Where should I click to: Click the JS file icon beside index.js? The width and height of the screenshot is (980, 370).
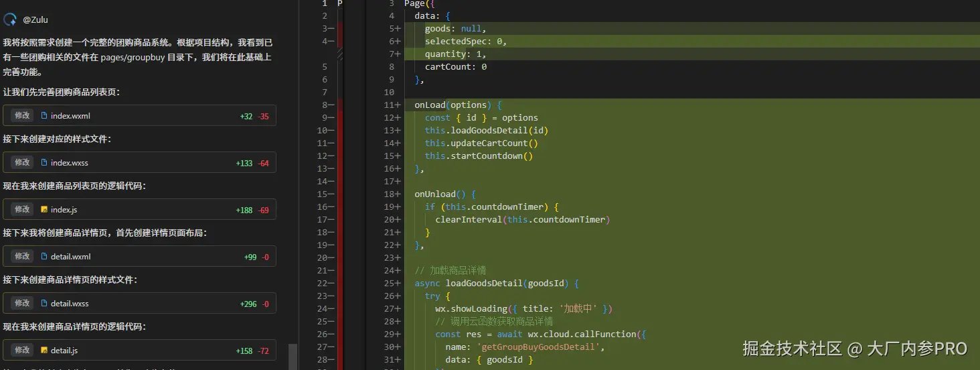tap(44, 210)
